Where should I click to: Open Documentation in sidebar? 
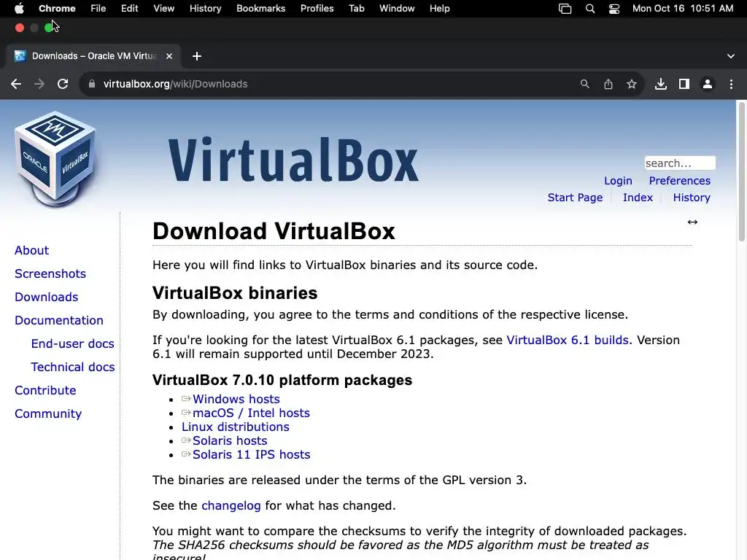tap(58, 321)
